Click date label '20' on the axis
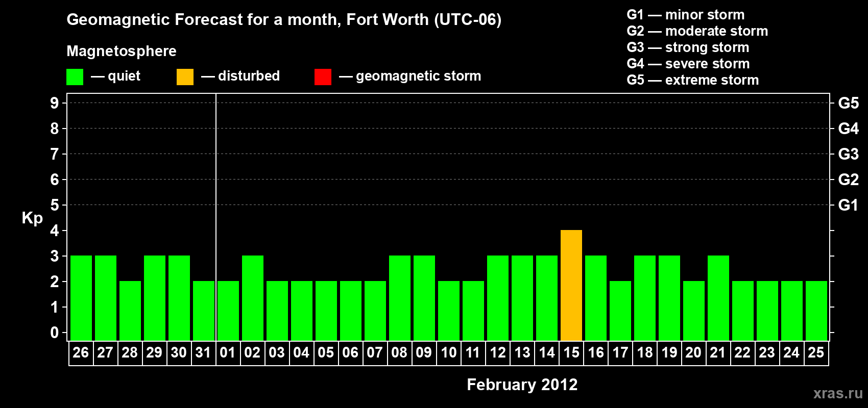This screenshot has width=868, height=408. (x=693, y=352)
